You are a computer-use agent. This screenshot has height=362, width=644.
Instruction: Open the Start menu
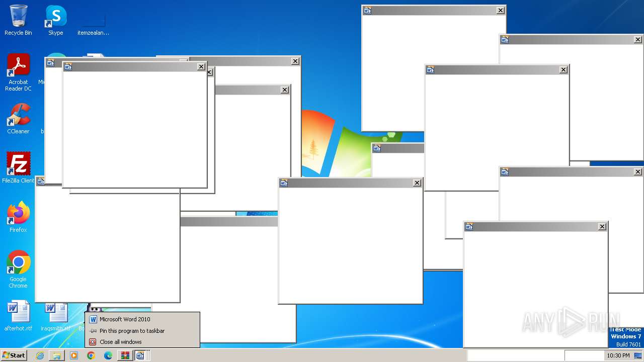pos(14,355)
